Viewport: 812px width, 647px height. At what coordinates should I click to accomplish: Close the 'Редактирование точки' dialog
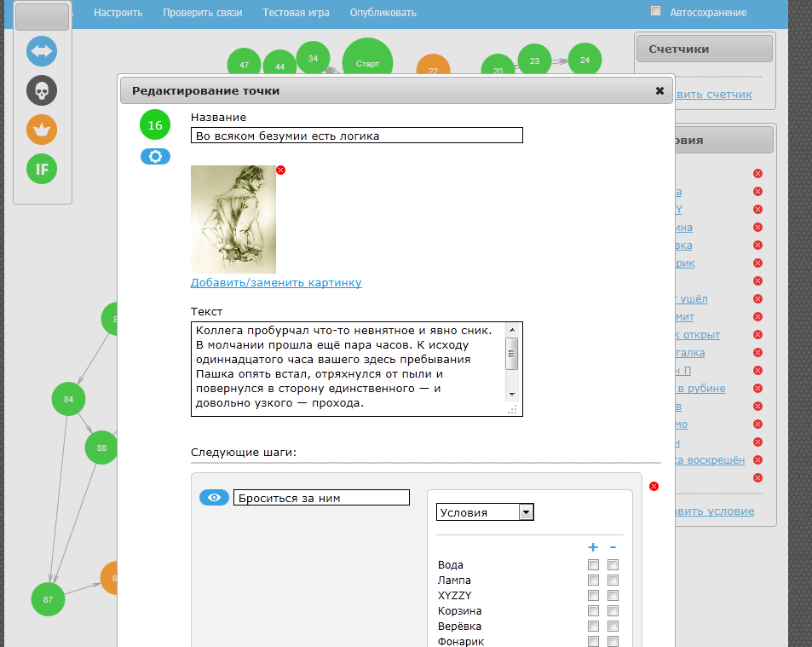[659, 90]
